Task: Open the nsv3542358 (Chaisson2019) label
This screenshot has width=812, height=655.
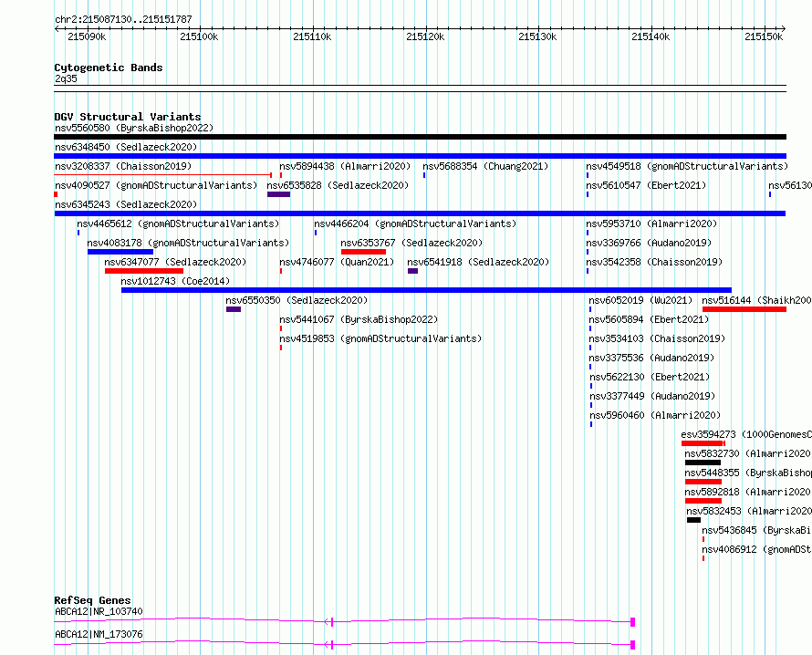Action: pos(654,262)
